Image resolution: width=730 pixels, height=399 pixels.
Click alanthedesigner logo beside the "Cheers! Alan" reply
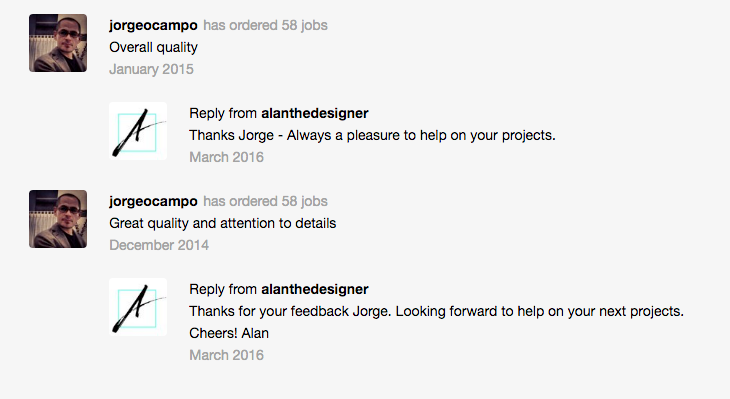pos(138,307)
